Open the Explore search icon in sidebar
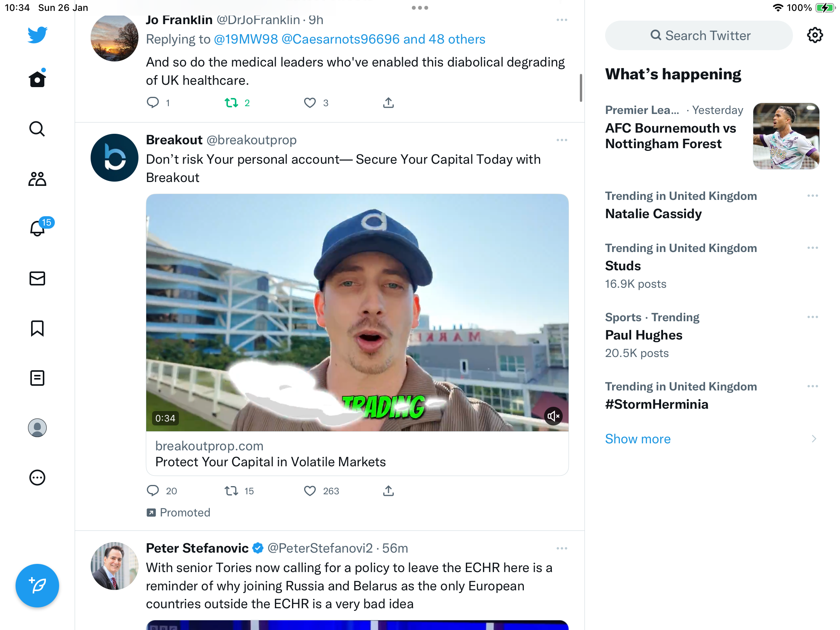This screenshot has height=630, width=840. pyautogui.click(x=37, y=129)
